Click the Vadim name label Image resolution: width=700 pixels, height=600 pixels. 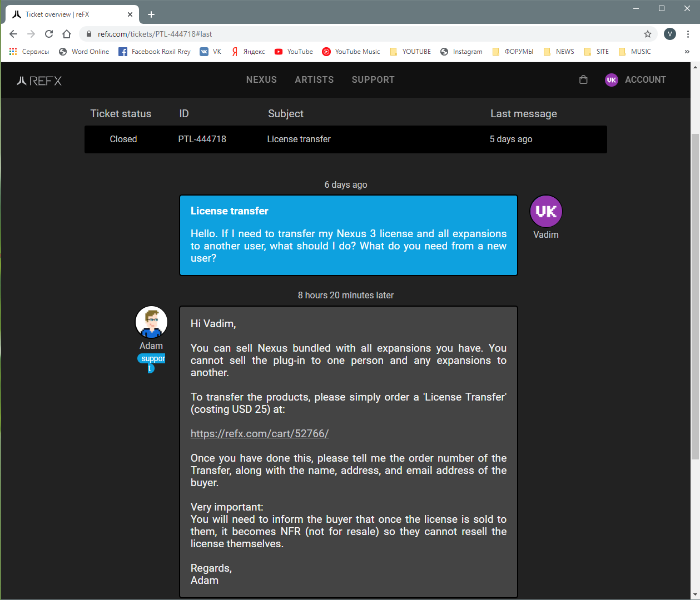coord(546,234)
